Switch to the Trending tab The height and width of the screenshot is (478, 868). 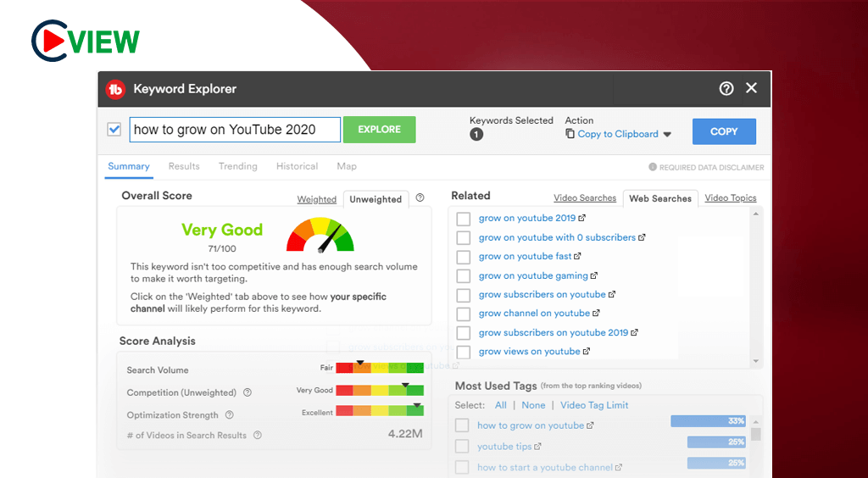click(x=238, y=166)
